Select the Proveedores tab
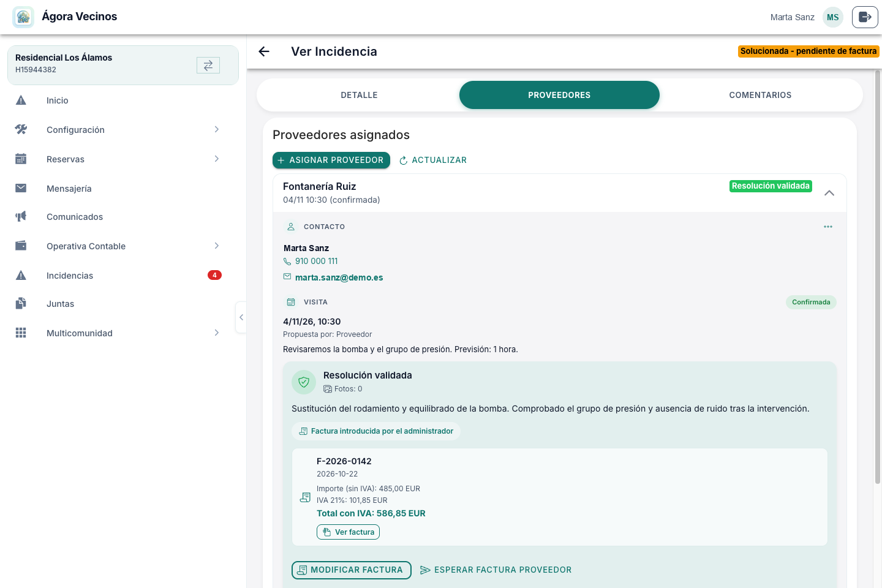This screenshot has width=882, height=588. [x=559, y=95]
